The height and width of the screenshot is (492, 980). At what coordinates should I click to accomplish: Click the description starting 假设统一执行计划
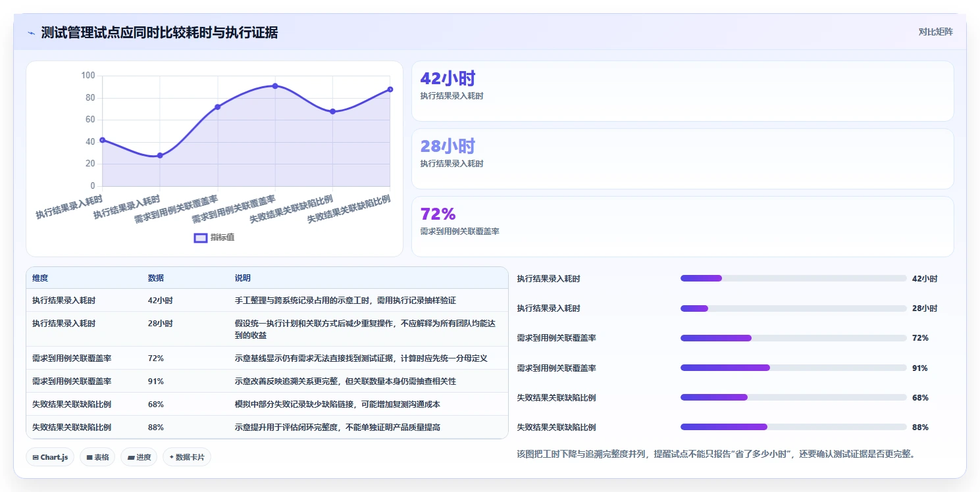[x=364, y=329]
